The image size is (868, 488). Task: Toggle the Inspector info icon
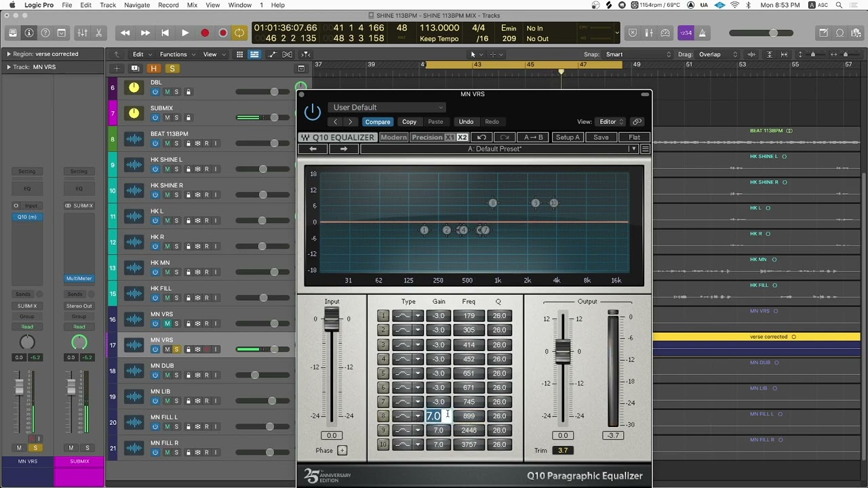[29, 33]
